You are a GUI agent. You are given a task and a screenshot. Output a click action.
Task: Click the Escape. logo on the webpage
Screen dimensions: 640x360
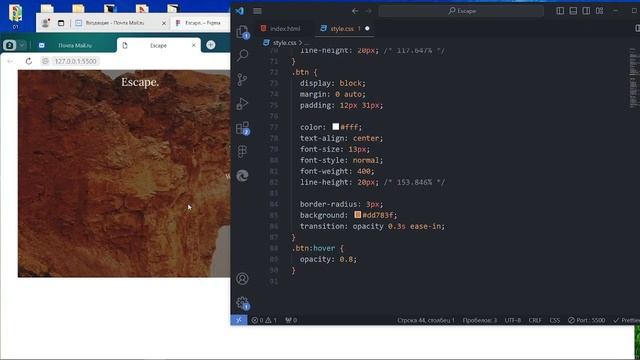pyautogui.click(x=140, y=82)
